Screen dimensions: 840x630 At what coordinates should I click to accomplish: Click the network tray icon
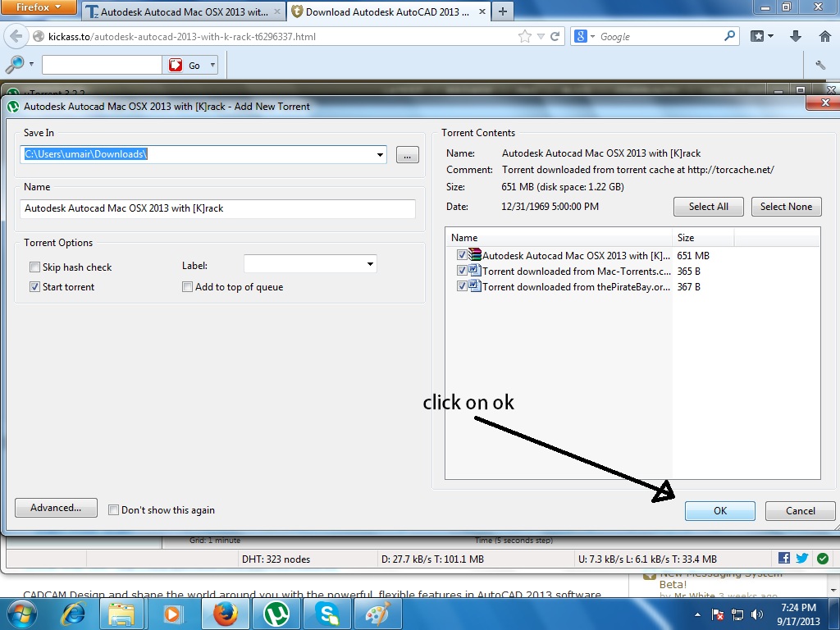point(737,614)
